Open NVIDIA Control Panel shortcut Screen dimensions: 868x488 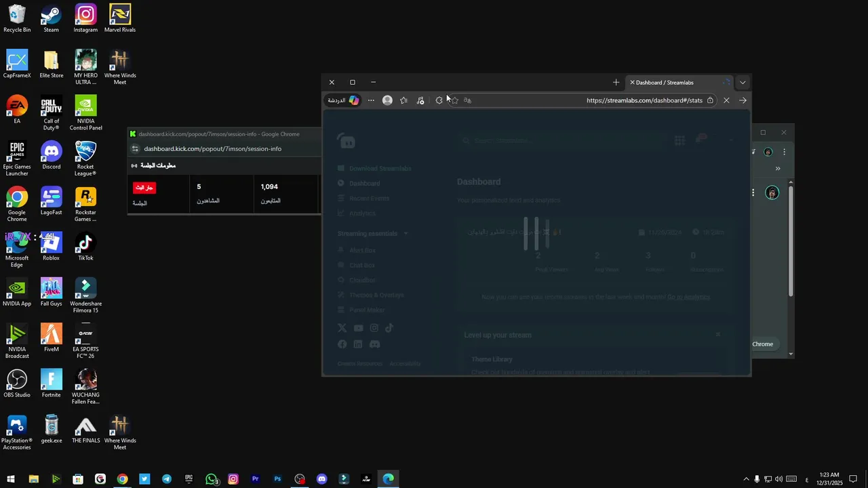point(85,113)
